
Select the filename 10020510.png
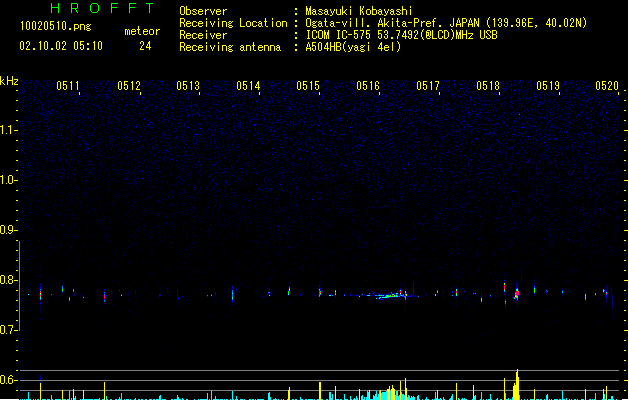tap(56, 26)
